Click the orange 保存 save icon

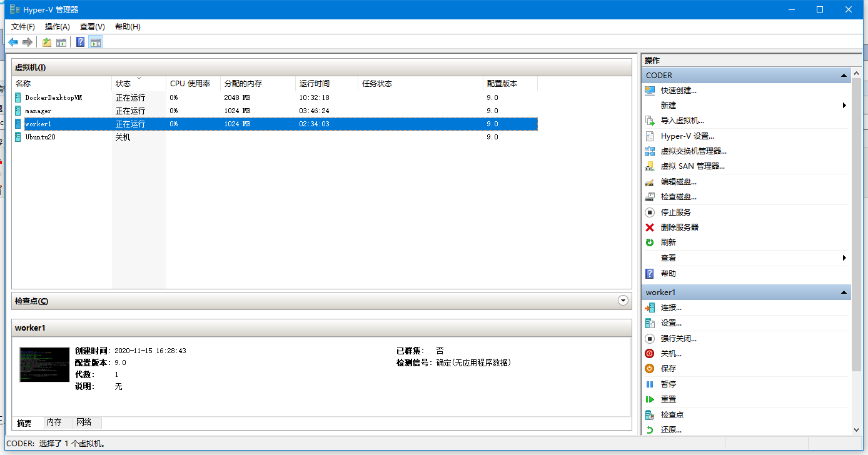tap(650, 369)
